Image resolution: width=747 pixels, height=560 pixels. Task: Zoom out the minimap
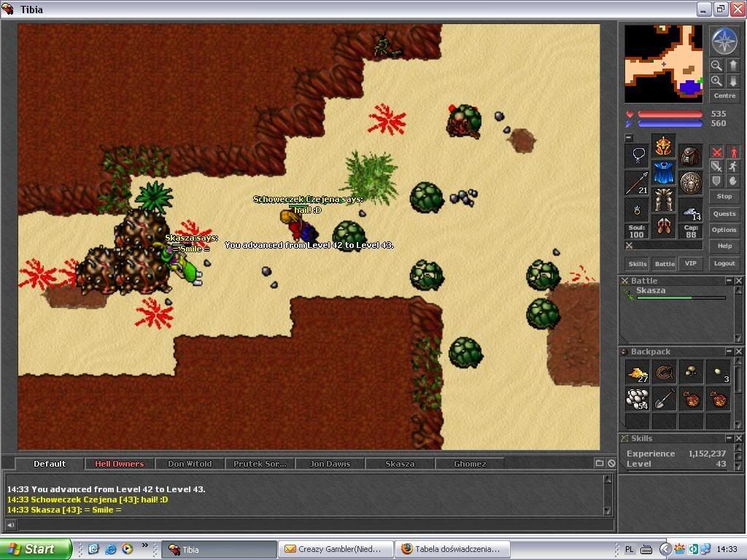tap(716, 65)
